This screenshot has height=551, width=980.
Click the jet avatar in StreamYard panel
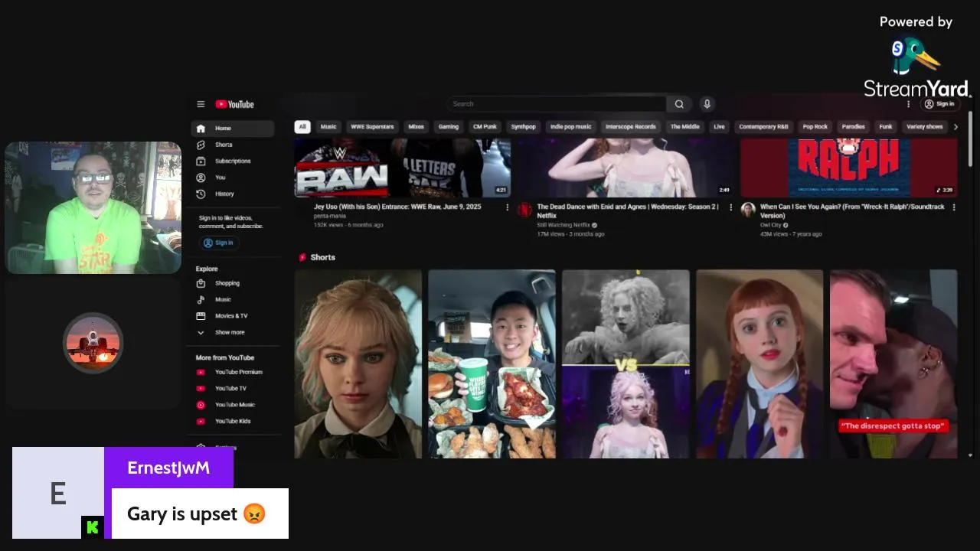click(x=93, y=343)
